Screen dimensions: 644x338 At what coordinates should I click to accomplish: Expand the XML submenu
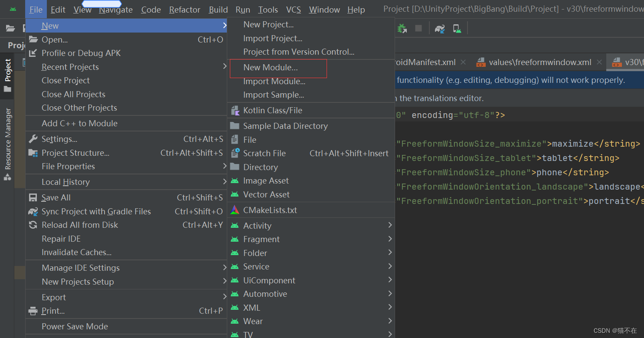pyautogui.click(x=311, y=308)
